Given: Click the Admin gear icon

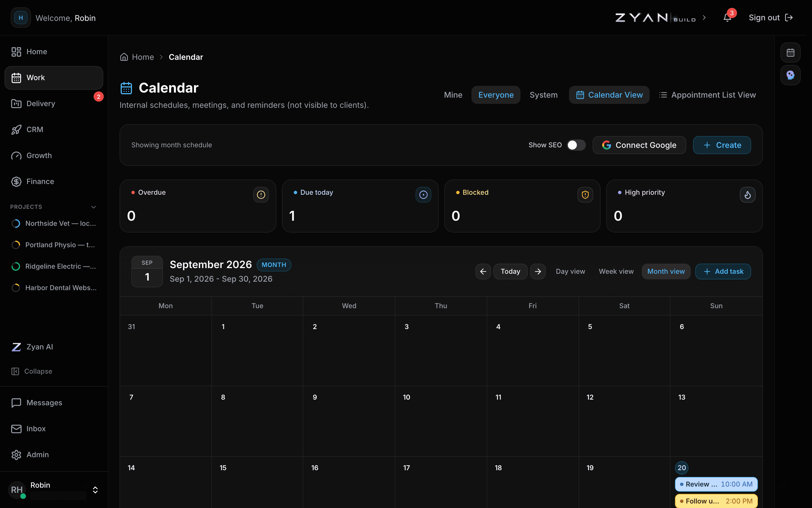Looking at the screenshot, I should click(16, 455).
